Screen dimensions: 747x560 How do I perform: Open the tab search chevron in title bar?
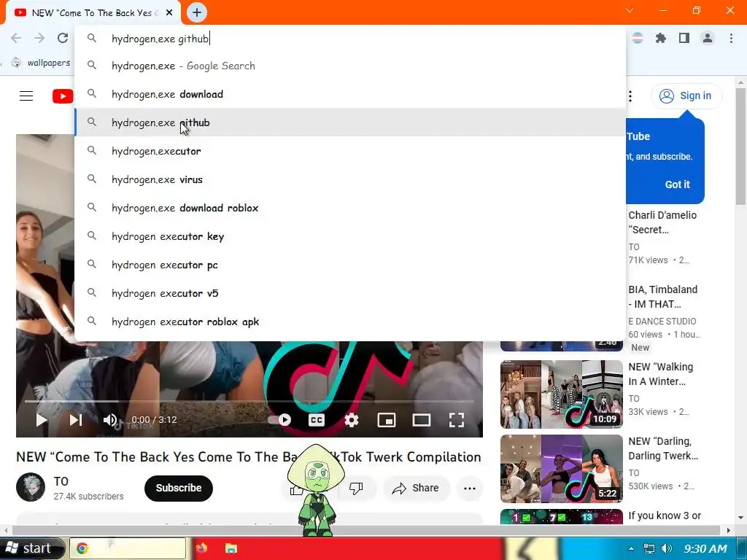tap(630, 10)
